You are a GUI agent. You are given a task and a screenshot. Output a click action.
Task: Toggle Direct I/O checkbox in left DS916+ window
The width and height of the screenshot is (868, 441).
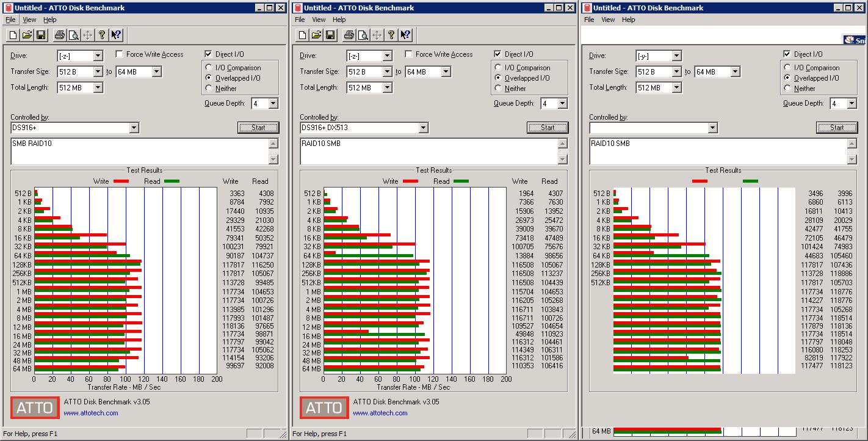click(x=209, y=54)
